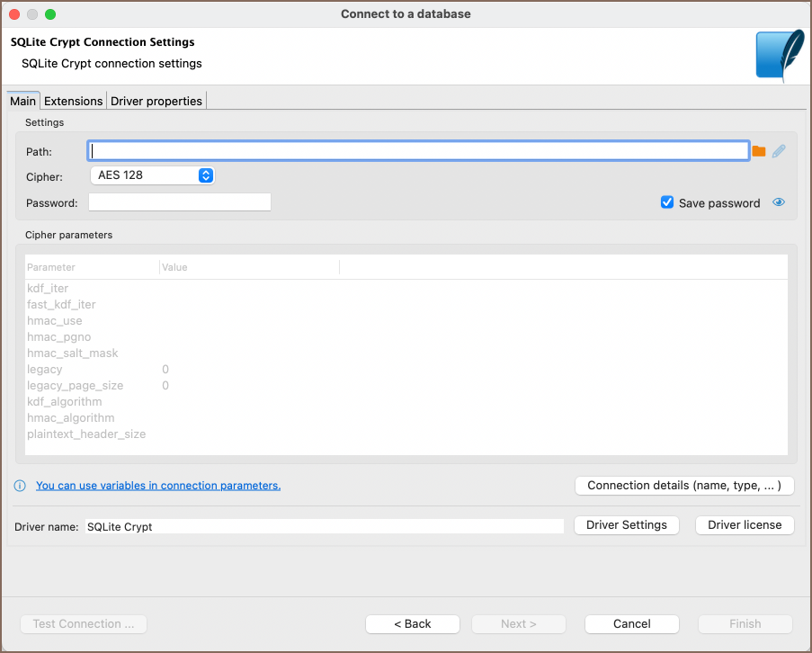The height and width of the screenshot is (653, 812).
Task: Click the SQLite feather logo
Action: point(779,56)
